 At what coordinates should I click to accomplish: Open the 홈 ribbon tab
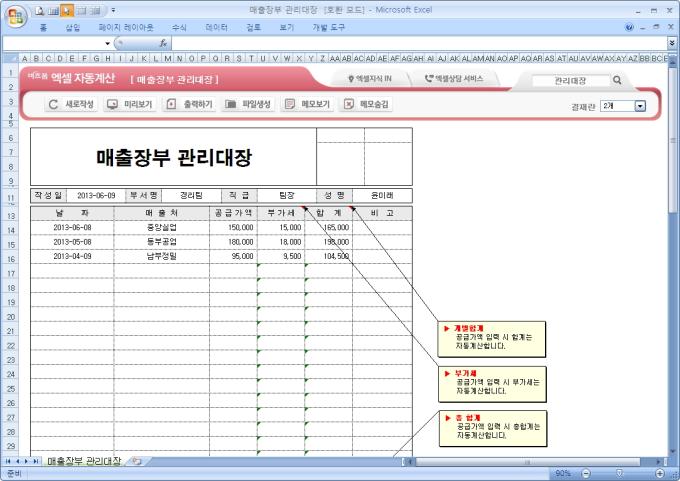pyautogui.click(x=43, y=28)
